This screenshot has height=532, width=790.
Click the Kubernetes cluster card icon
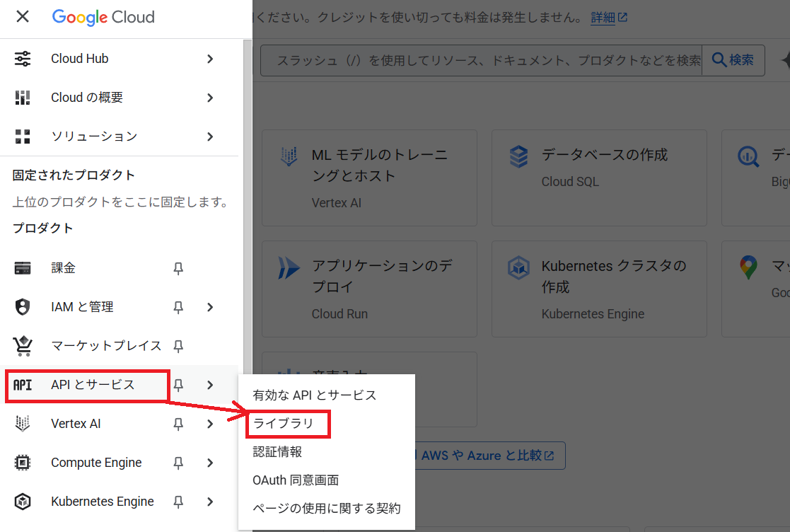click(x=518, y=267)
